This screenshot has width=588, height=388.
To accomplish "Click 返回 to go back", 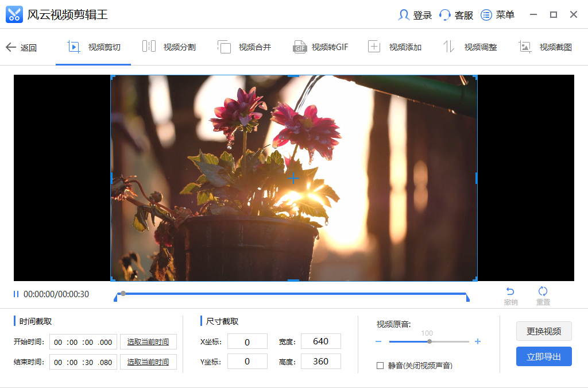I will [22, 48].
